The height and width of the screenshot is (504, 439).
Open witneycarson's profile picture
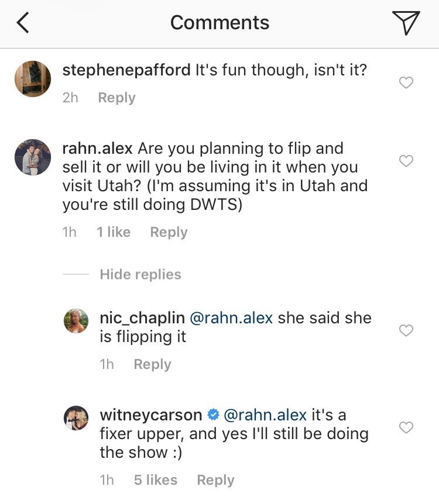[x=76, y=417]
